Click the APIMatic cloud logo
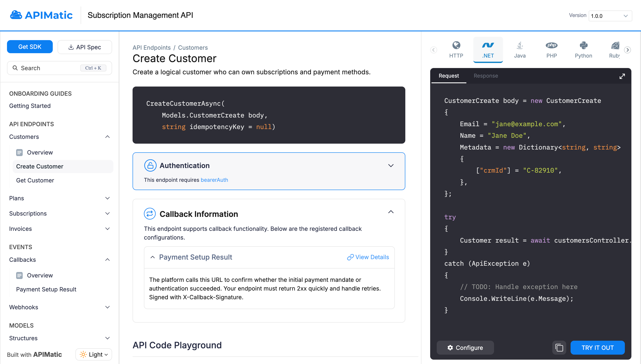 pyautogui.click(x=16, y=15)
